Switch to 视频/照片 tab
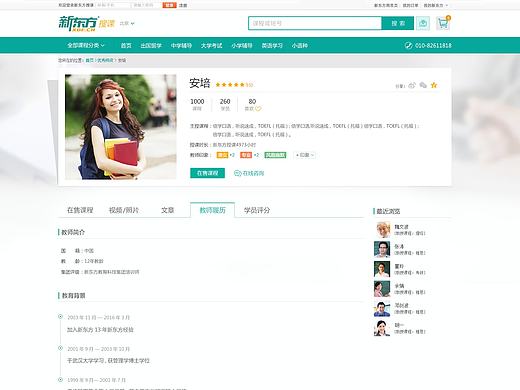 pyautogui.click(x=124, y=210)
